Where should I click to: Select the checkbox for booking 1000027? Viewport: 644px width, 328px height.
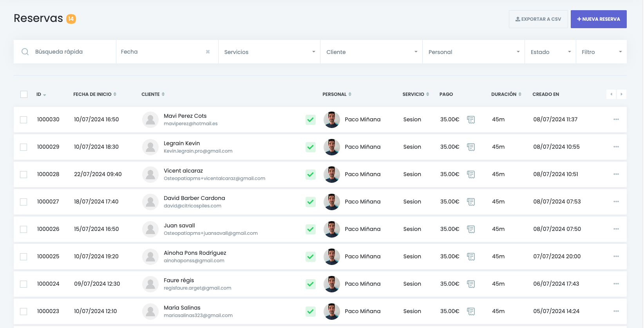click(24, 202)
